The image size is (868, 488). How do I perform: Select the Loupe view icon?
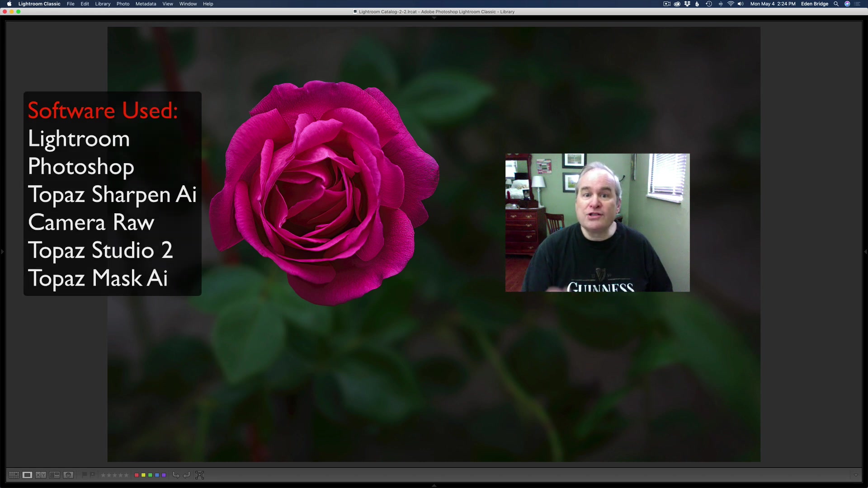click(x=27, y=475)
